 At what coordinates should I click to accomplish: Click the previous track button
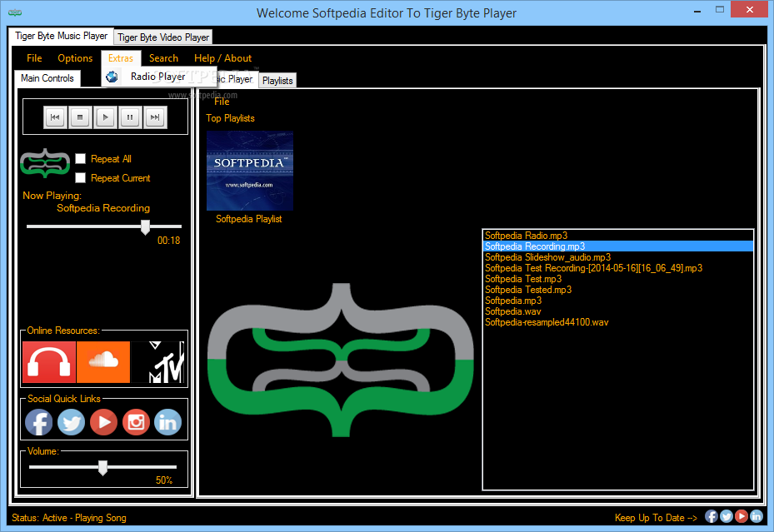[x=55, y=117]
